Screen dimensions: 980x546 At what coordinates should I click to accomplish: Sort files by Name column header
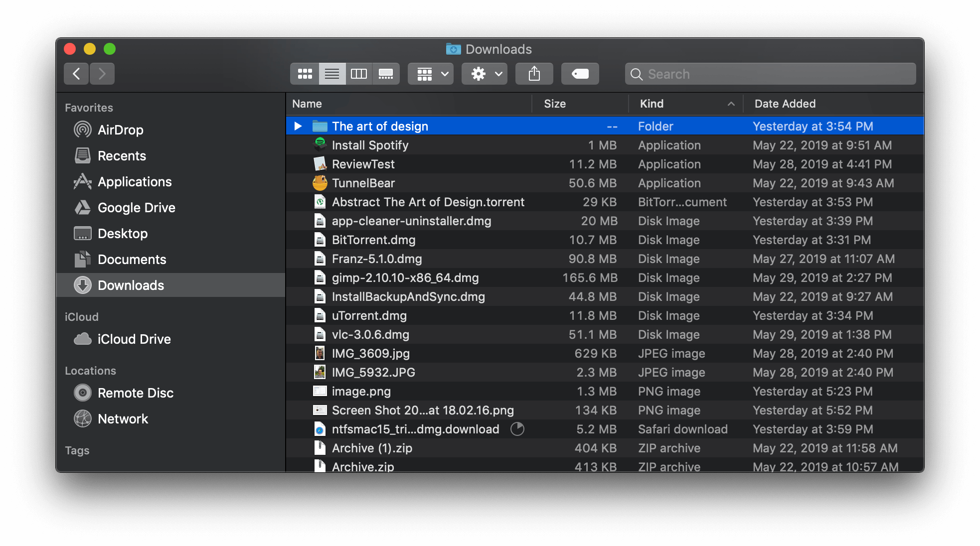(x=306, y=104)
